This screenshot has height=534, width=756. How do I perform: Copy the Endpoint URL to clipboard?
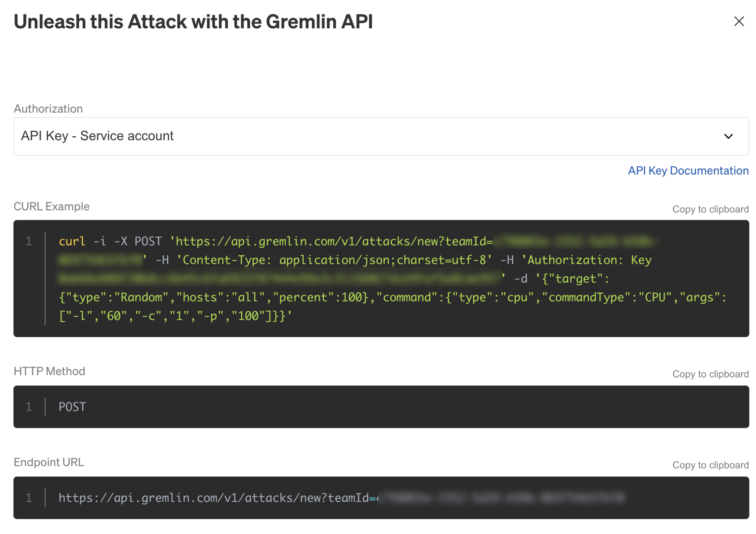[710, 465]
